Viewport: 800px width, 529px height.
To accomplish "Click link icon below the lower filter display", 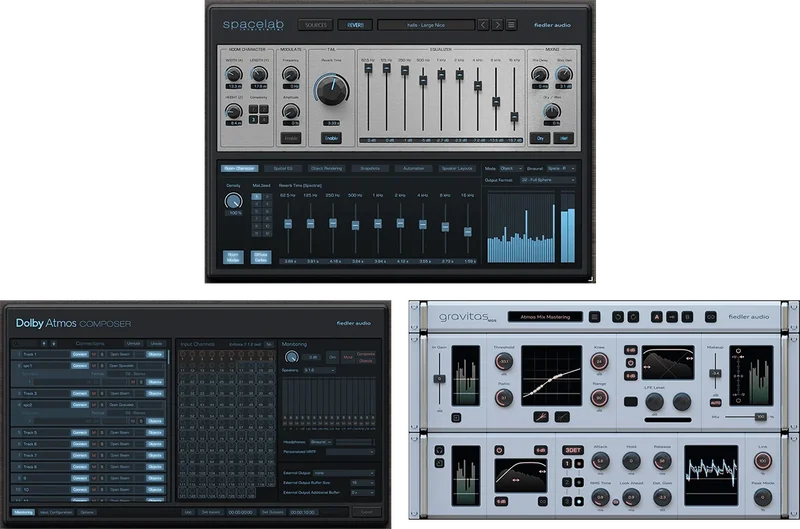I will click(542, 501).
